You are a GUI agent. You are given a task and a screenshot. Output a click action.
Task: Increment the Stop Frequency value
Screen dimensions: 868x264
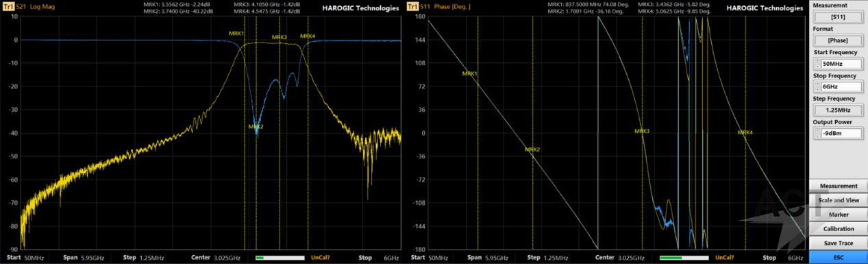tap(817, 84)
